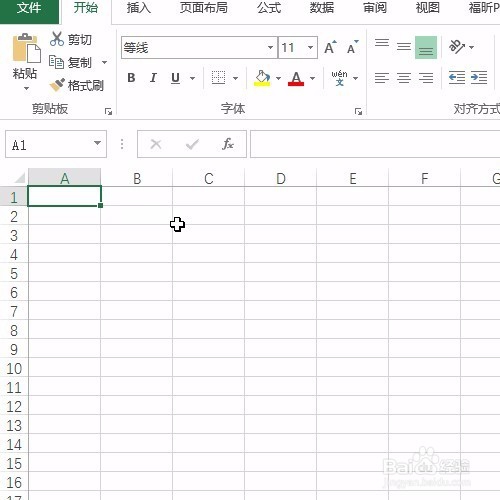Expand borders dropdown arrow

click(235, 79)
